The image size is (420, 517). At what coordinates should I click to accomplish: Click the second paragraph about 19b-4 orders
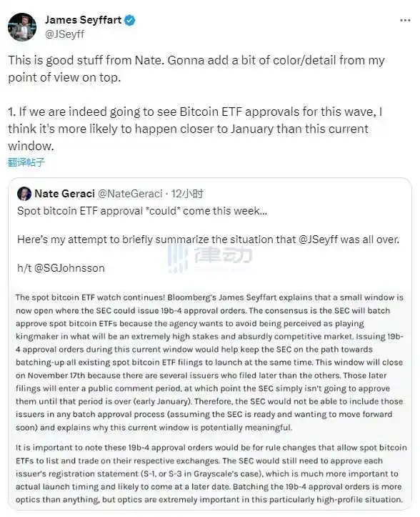tap(211, 473)
